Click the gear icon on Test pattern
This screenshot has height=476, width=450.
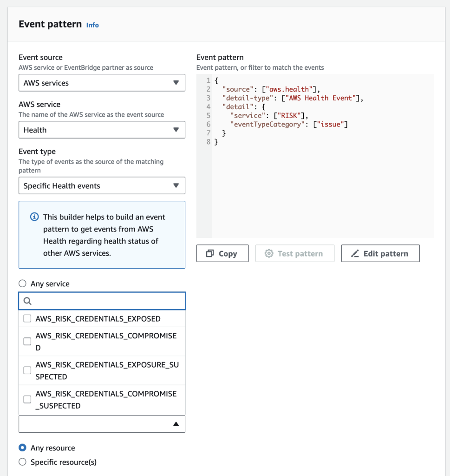(x=269, y=254)
